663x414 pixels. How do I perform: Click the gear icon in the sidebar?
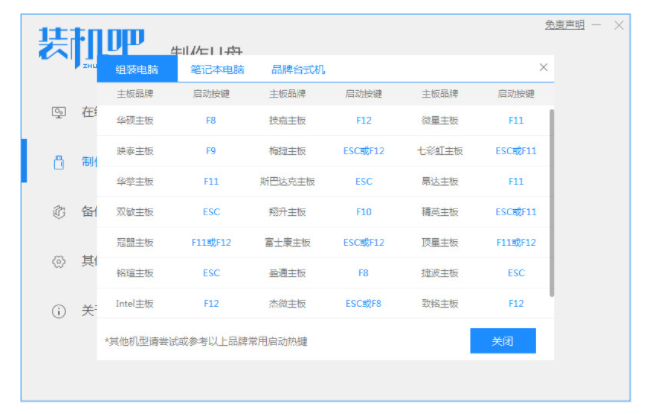pyautogui.click(x=59, y=261)
